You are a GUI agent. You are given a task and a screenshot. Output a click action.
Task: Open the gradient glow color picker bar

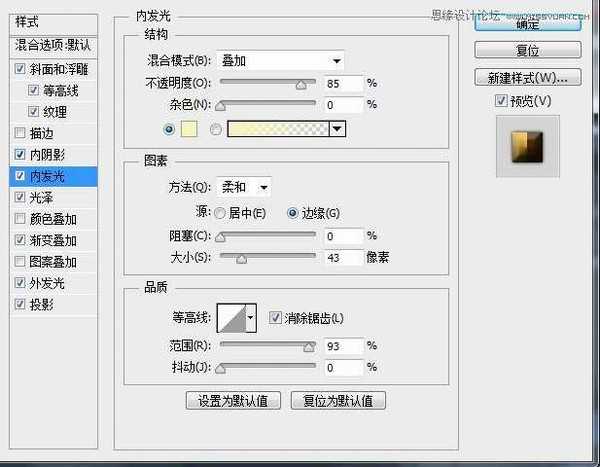pos(278,128)
